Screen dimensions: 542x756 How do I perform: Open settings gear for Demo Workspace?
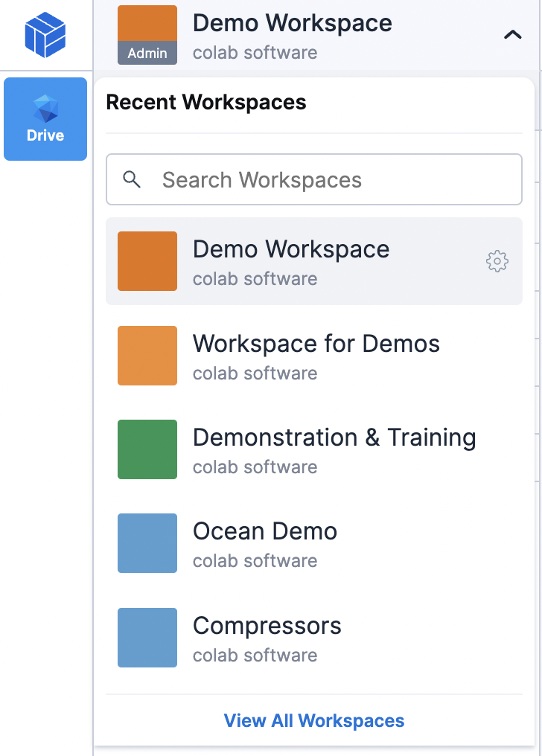(x=497, y=261)
